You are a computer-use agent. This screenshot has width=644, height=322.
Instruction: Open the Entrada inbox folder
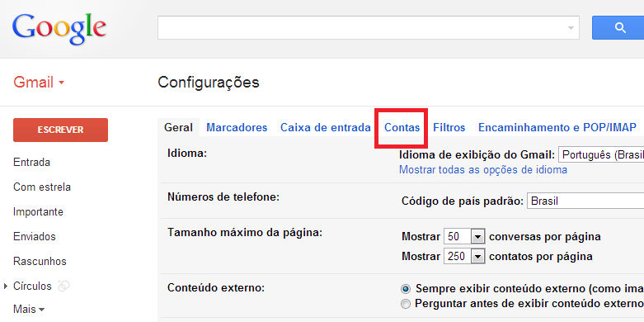pos(31,163)
